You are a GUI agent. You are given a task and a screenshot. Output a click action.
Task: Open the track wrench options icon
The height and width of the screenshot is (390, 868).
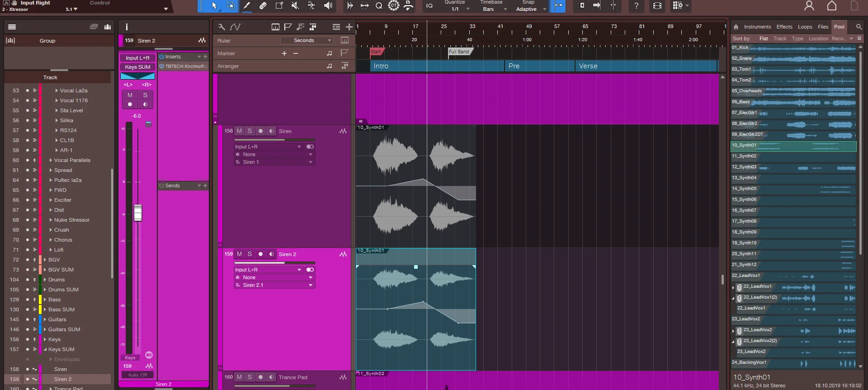pyautogui.click(x=222, y=27)
